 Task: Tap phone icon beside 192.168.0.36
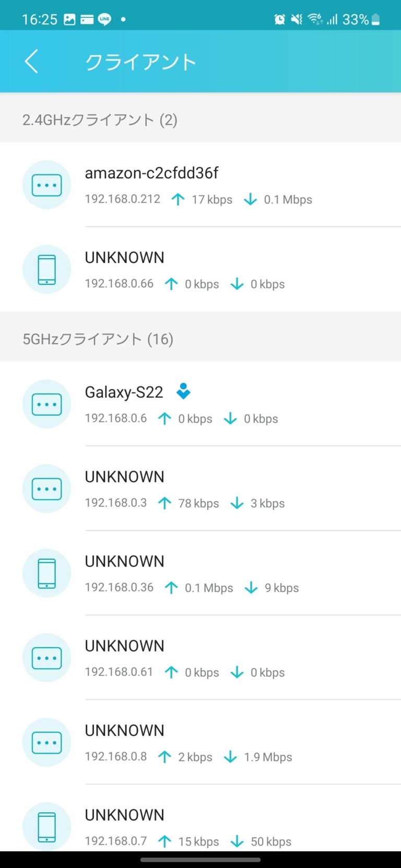47,573
